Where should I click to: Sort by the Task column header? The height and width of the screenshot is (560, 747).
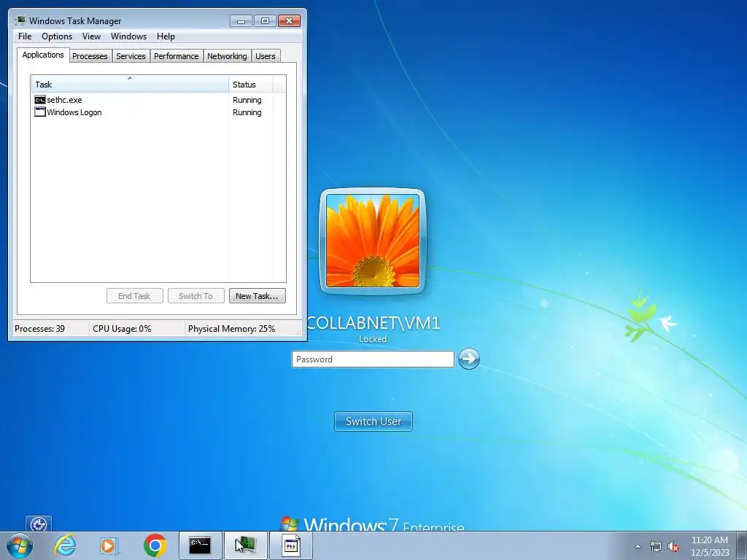pos(130,84)
